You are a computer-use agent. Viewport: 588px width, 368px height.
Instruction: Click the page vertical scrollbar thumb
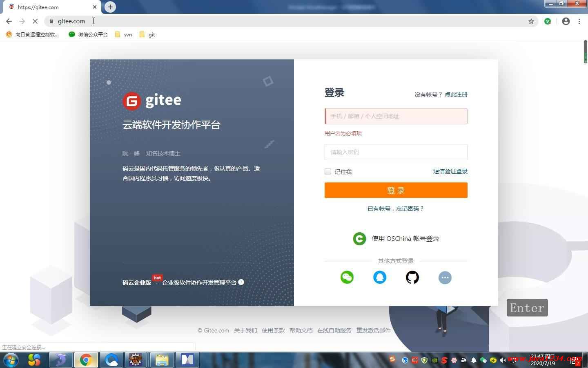(x=585, y=52)
